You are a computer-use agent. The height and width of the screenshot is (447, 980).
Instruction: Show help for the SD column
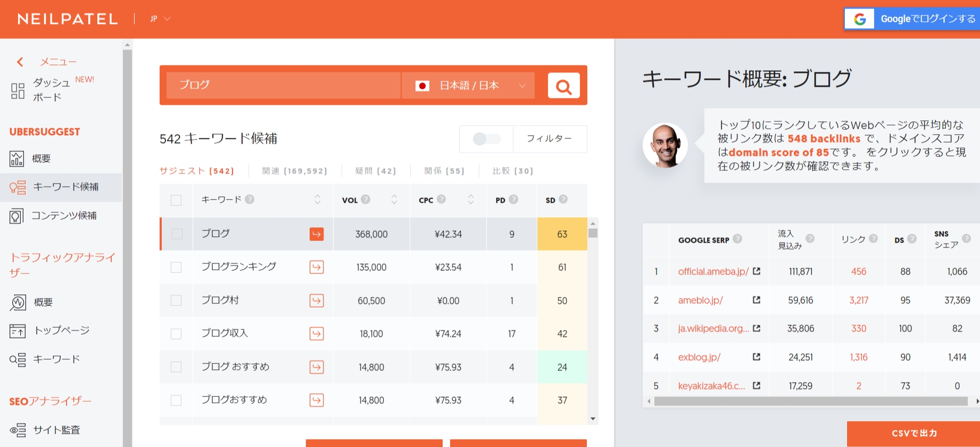(x=563, y=199)
